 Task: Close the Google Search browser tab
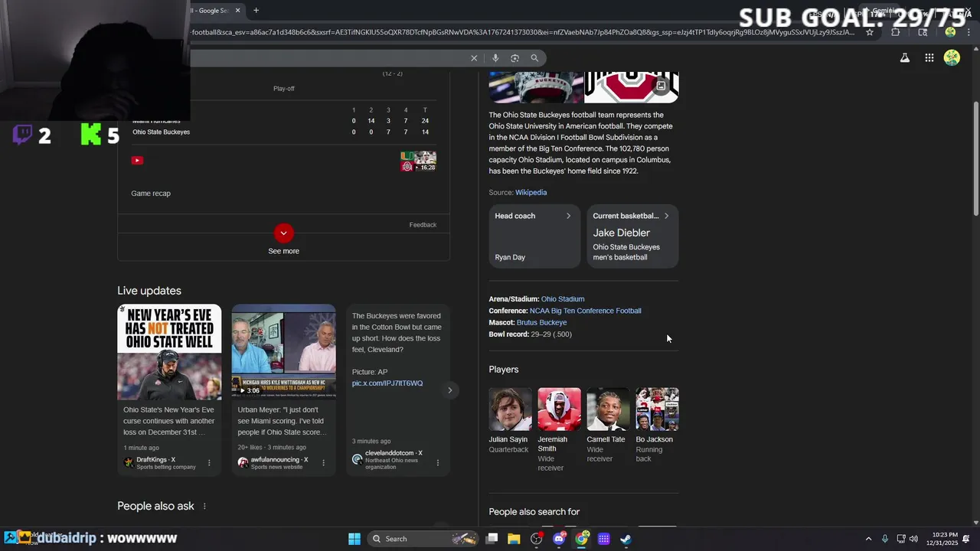(x=237, y=10)
